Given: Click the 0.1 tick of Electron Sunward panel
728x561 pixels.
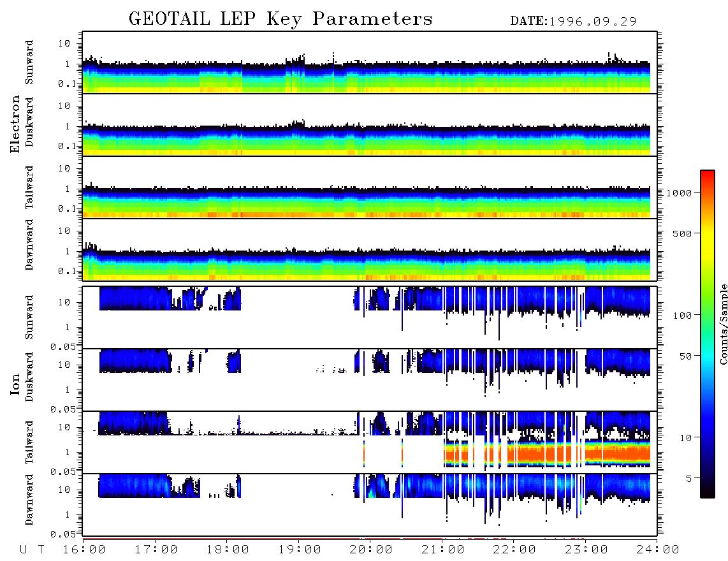Looking at the screenshot, I should point(67,84).
